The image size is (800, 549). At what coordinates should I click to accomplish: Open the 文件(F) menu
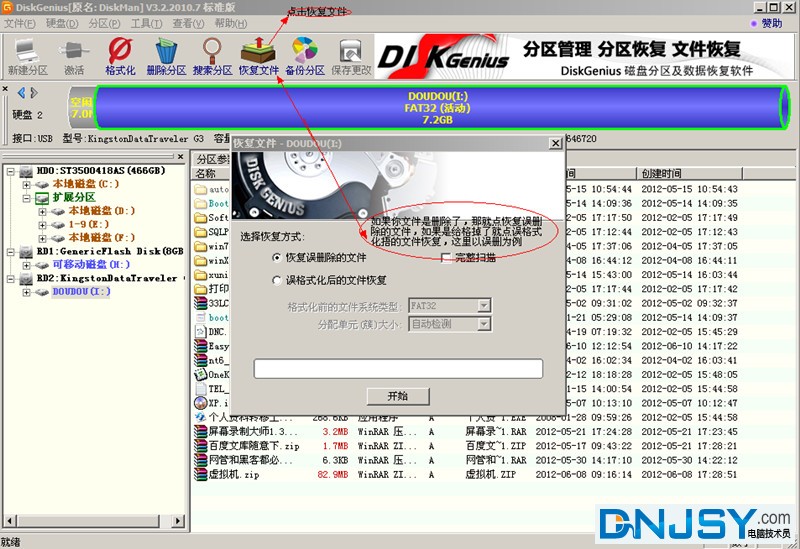pos(20,23)
